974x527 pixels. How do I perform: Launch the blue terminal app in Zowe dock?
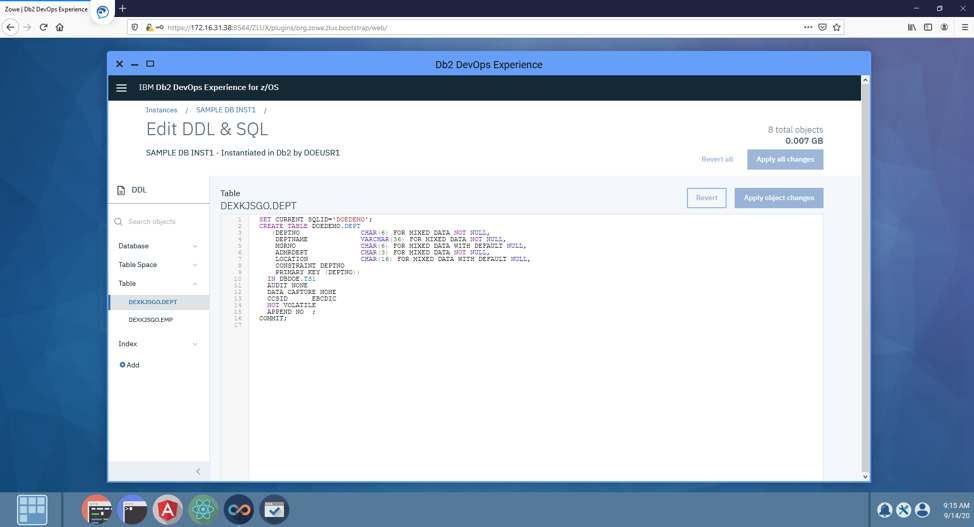[132, 510]
